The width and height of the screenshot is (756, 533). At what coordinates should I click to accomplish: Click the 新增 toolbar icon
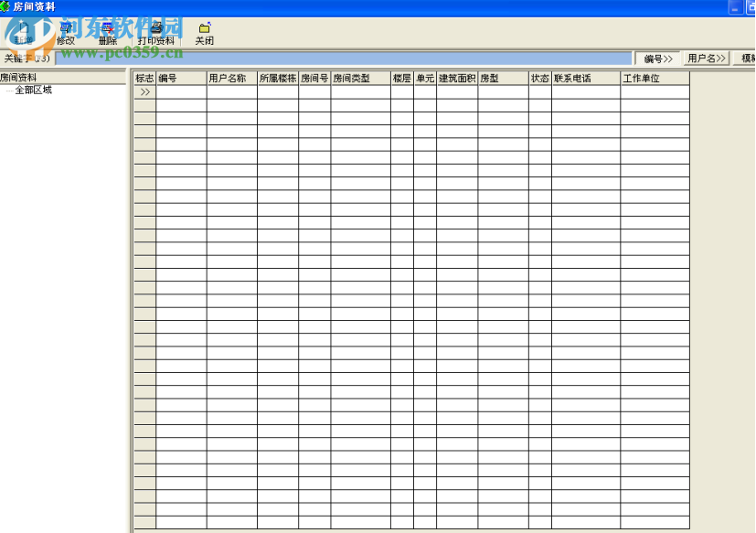24,33
